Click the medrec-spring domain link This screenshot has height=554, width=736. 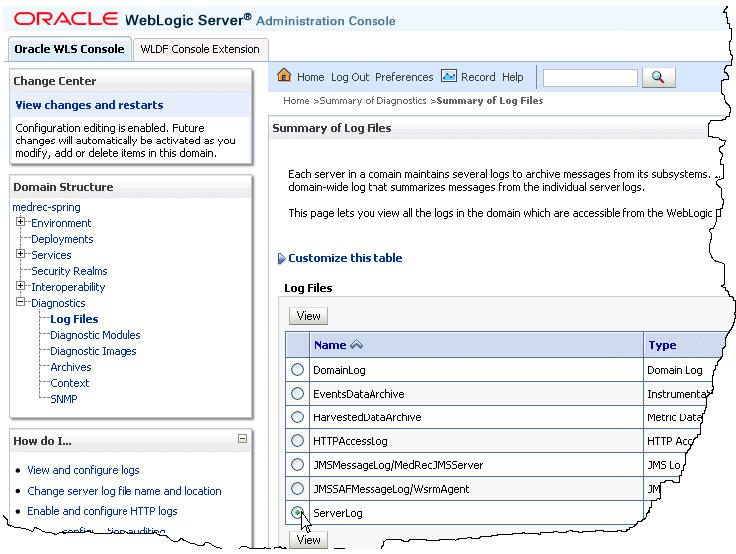click(46, 207)
